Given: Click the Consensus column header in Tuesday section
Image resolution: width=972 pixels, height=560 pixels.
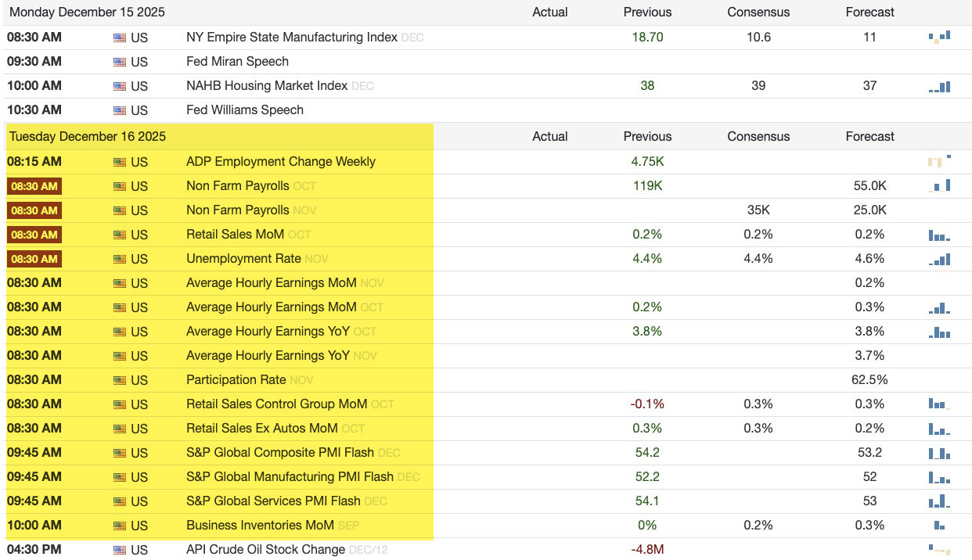Looking at the screenshot, I should tap(758, 136).
